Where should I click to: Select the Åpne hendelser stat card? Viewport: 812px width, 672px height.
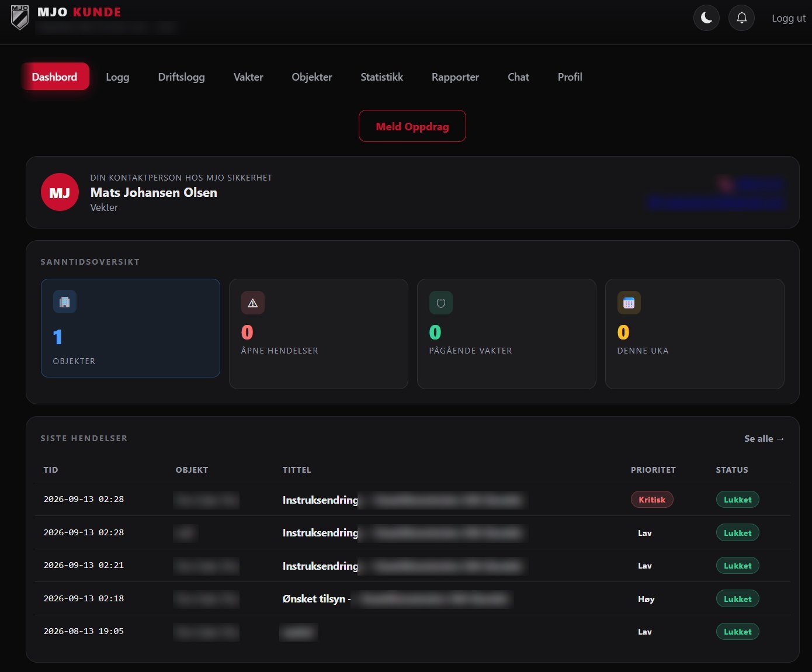(x=318, y=334)
